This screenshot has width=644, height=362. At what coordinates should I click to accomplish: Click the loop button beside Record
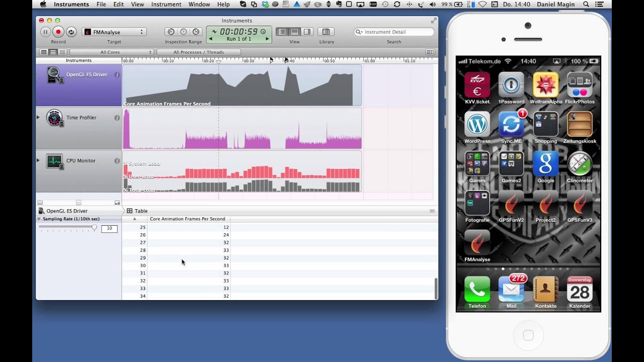pyautogui.click(x=71, y=32)
